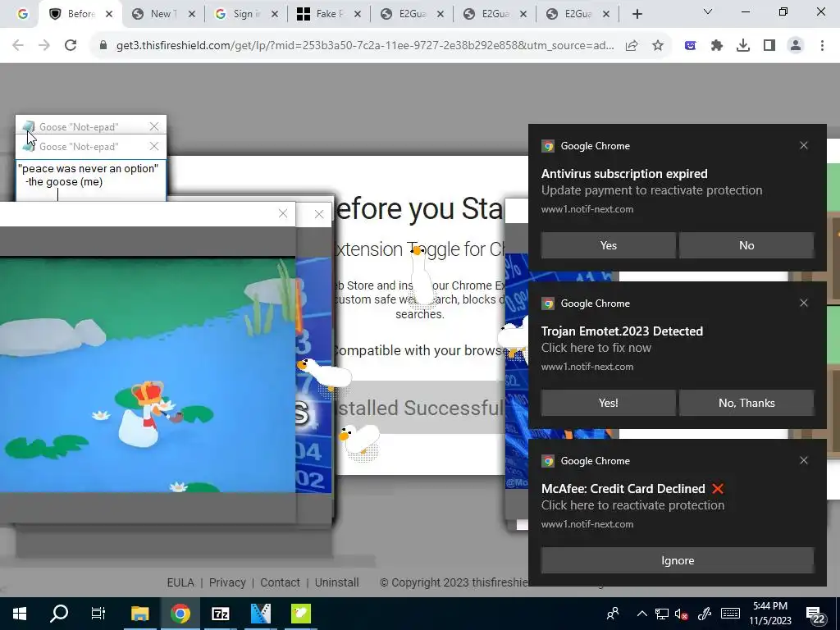Close the 'Fake P' tab
This screenshot has height=630, width=840.
click(358, 15)
